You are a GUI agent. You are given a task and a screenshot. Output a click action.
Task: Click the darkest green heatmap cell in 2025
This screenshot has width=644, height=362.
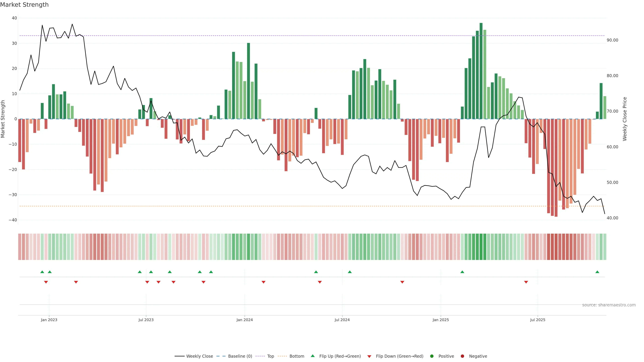pos(481,247)
